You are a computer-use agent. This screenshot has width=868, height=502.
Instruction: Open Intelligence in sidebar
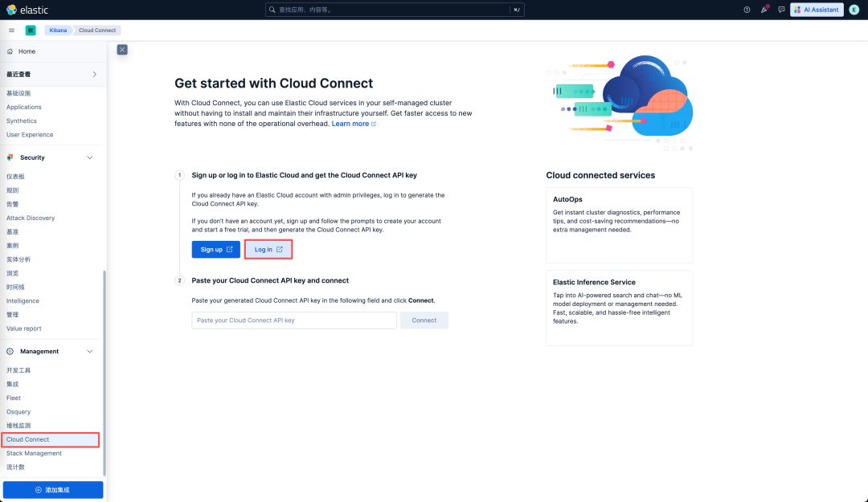coord(23,301)
